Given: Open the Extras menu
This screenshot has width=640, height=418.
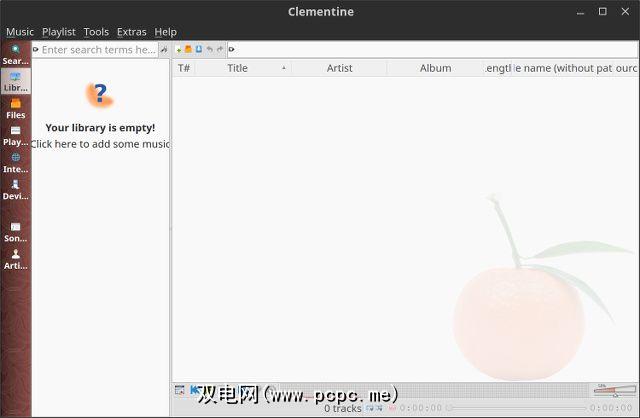Looking at the screenshot, I should 131,32.
